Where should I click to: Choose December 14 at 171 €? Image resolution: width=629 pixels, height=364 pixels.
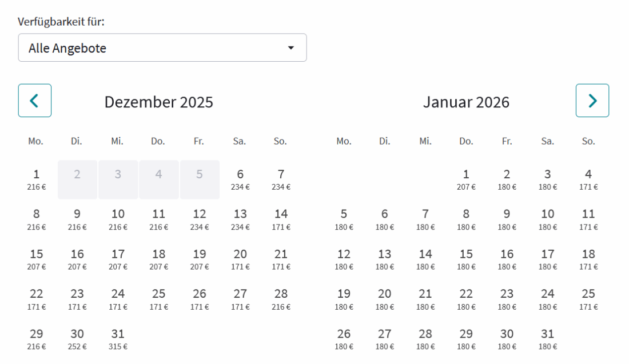(281, 219)
